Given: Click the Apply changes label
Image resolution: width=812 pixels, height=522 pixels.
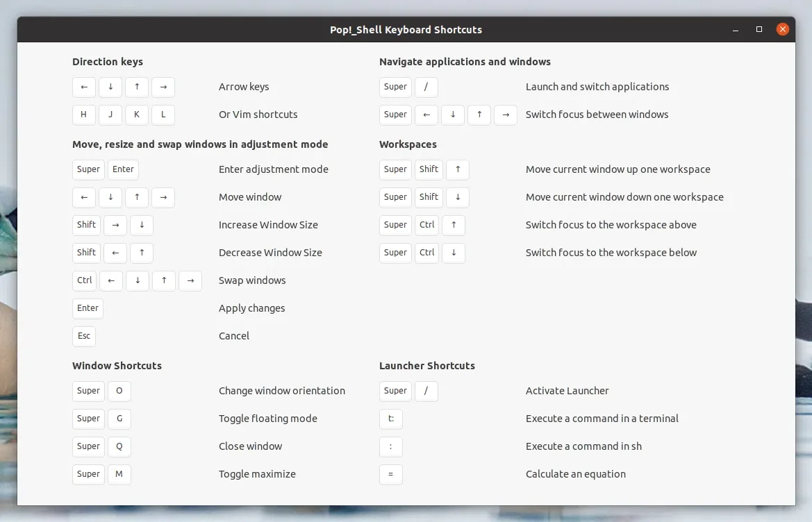Looking at the screenshot, I should point(251,308).
